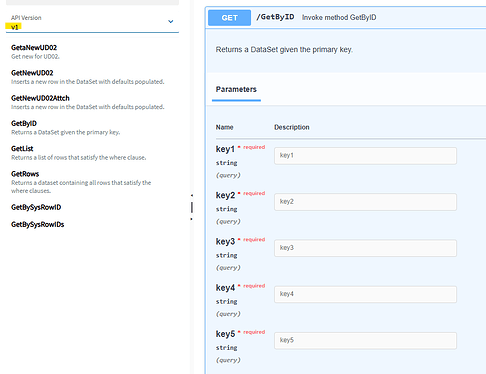This screenshot has height=374, width=486.
Task: Click the 'Returns a DataSet given the primary key.' summary
Action: click(x=284, y=50)
